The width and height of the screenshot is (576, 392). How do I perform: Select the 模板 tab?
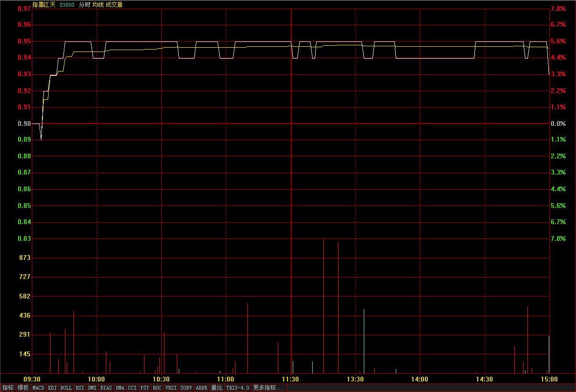tap(23, 388)
